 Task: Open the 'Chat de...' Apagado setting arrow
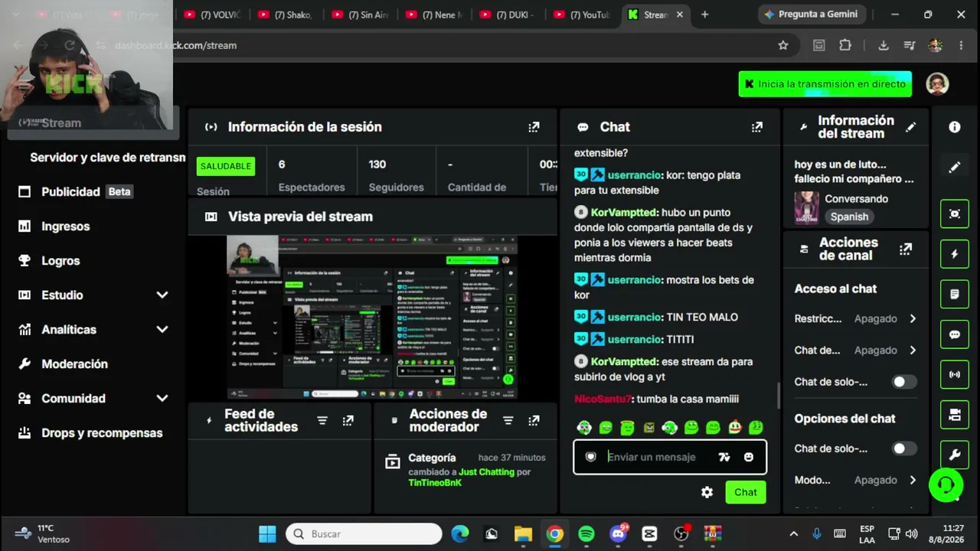913,350
